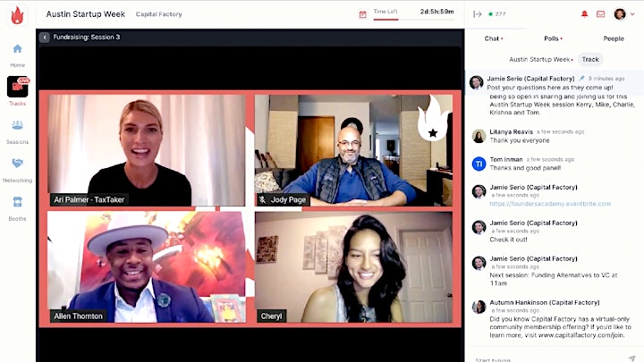
Task: Click the 'Thank you everyone' message
Action: pyautogui.click(x=519, y=140)
